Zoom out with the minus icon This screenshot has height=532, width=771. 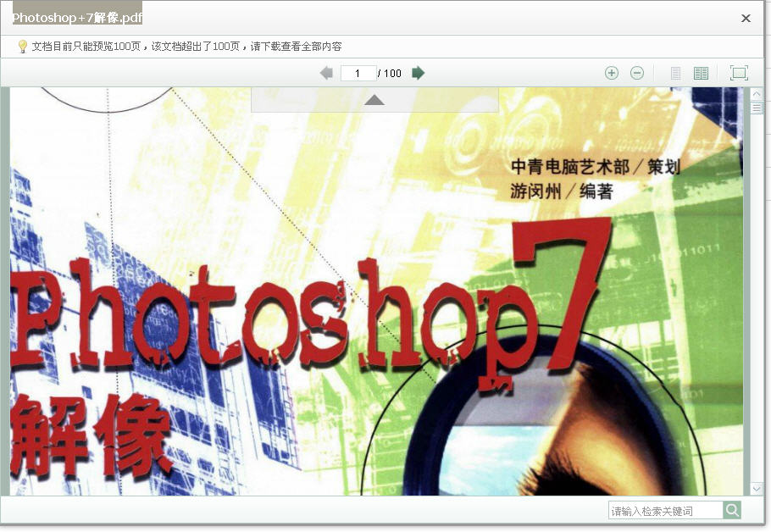pyautogui.click(x=637, y=73)
